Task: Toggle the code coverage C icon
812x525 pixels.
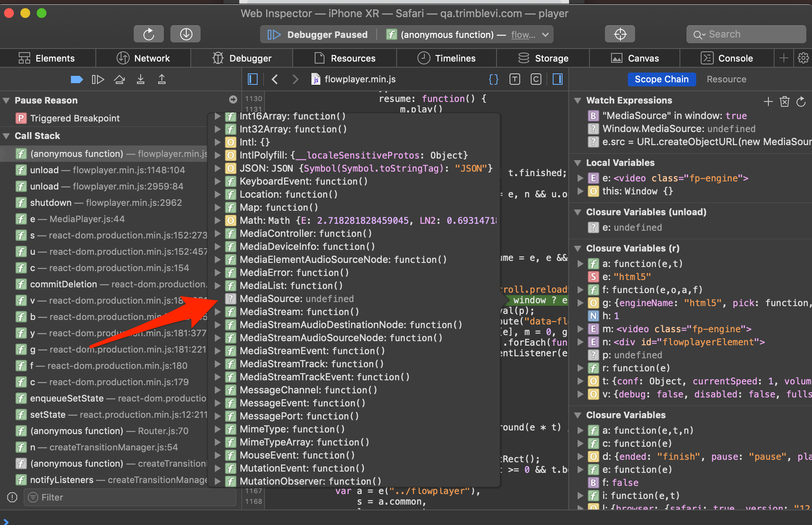Action: pos(536,79)
